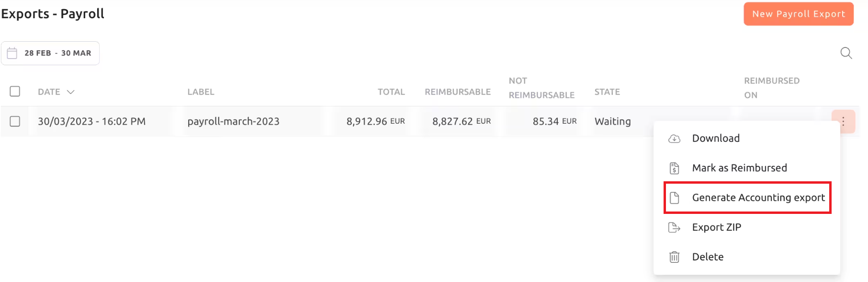Click the Download cloud icon
Screen dimensions: 868x282
[x=674, y=139]
